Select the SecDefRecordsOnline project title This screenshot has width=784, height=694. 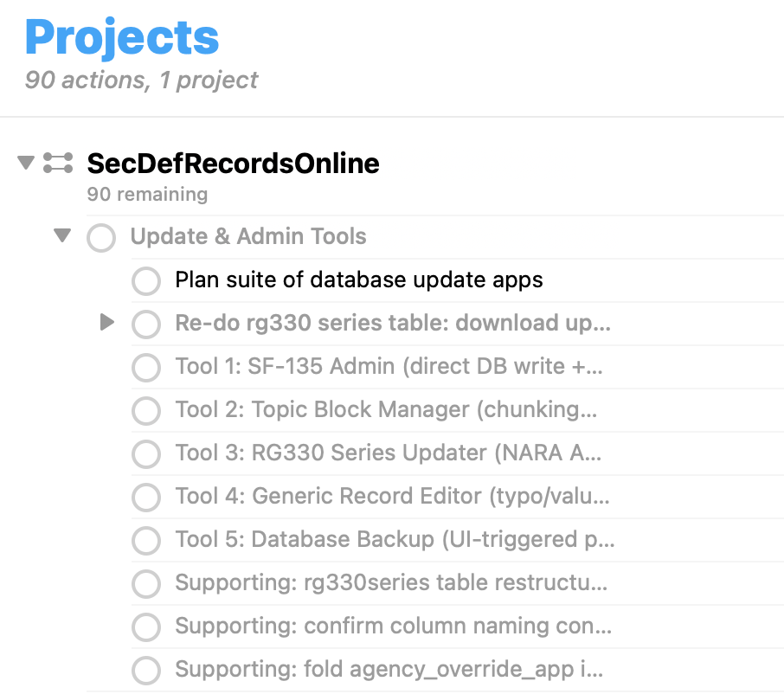(x=233, y=163)
